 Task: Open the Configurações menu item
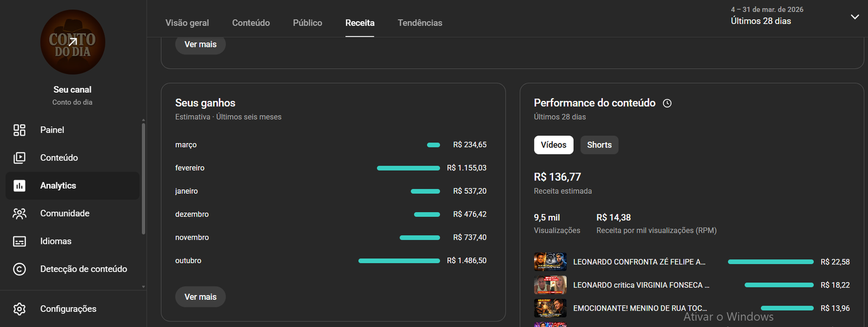[73, 309]
